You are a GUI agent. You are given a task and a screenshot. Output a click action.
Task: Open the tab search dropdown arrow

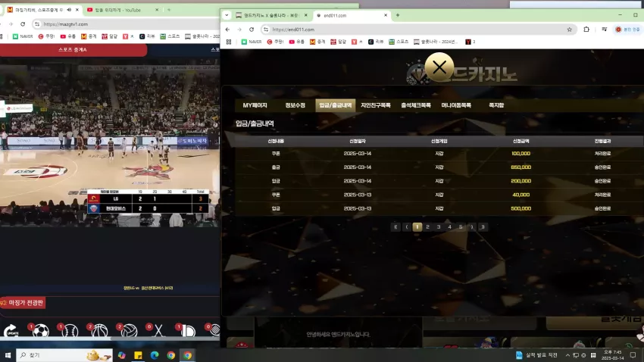click(x=227, y=15)
